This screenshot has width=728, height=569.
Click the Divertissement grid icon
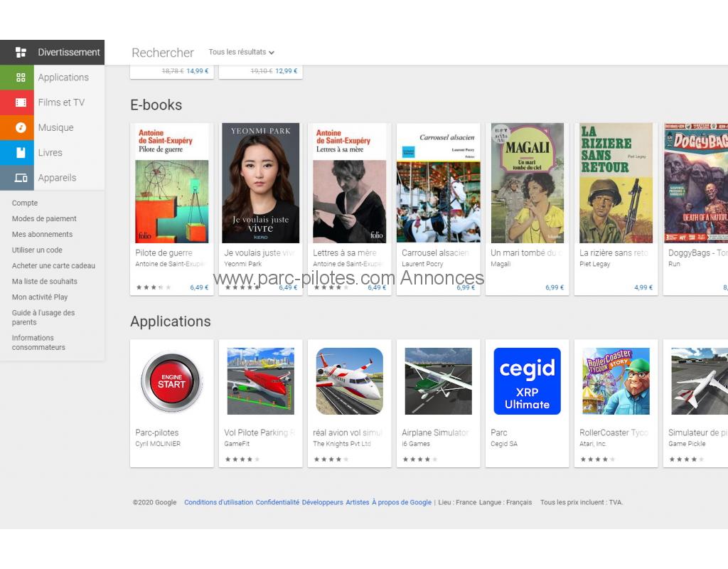21,53
